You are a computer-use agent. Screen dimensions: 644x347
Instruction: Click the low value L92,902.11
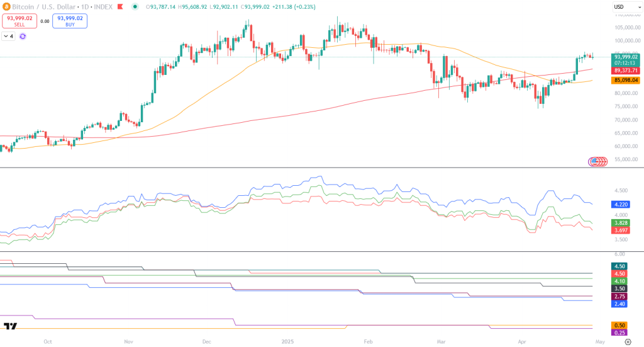coord(224,7)
